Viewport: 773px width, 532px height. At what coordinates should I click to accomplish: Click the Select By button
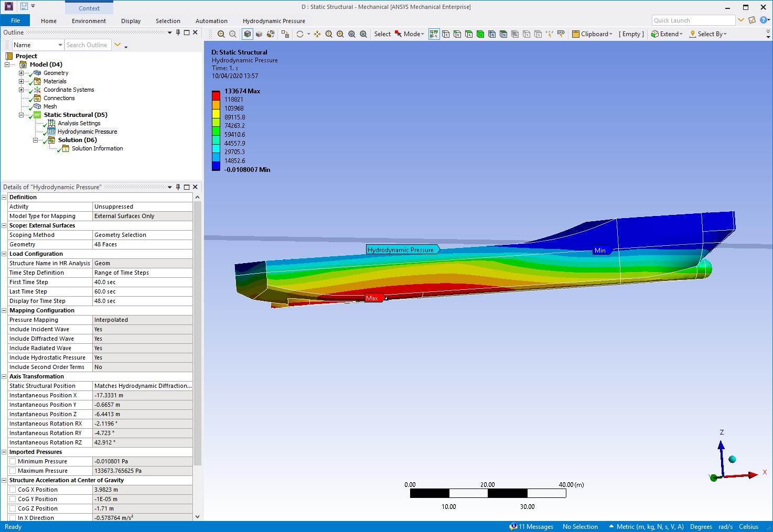(708, 34)
